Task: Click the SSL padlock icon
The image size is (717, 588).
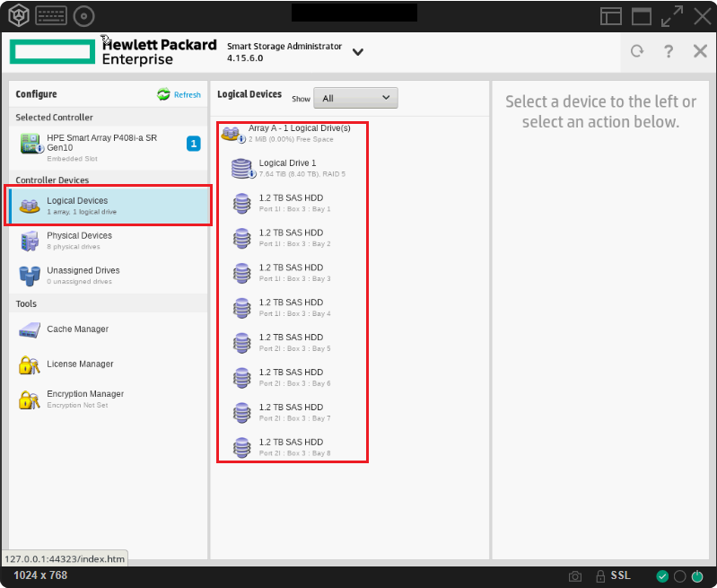Action: (x=600, y=575)
